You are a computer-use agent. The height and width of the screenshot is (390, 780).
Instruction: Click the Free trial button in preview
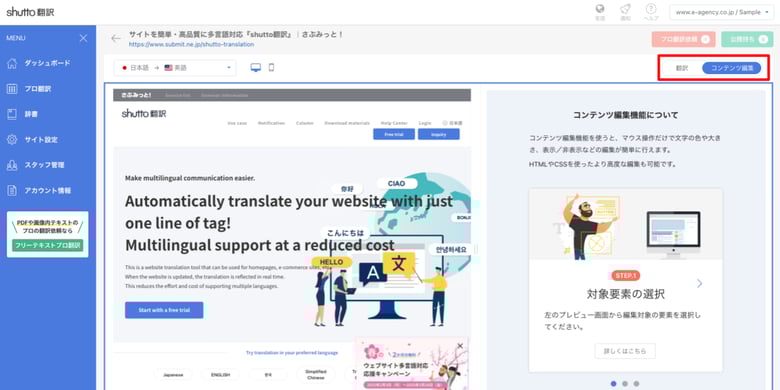(394, 134)
